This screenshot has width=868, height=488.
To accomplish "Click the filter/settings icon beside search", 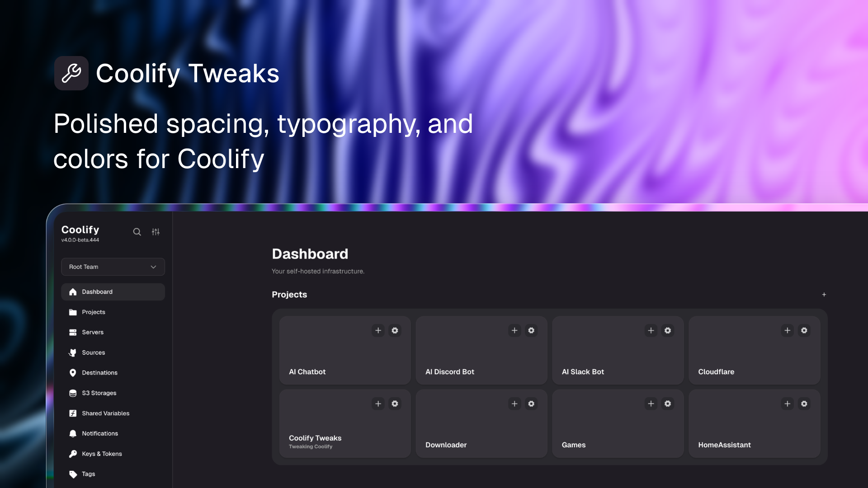I will [156, 232].
